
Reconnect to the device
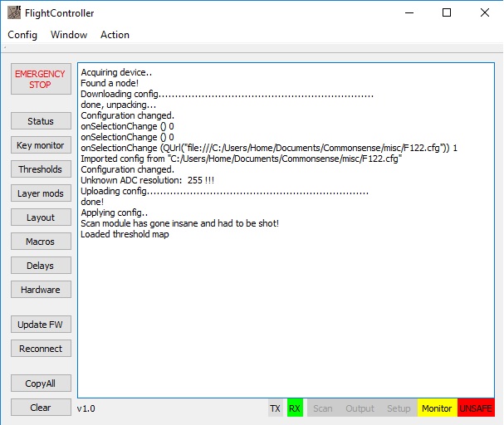pyautogui.click(x=41, y=349)
